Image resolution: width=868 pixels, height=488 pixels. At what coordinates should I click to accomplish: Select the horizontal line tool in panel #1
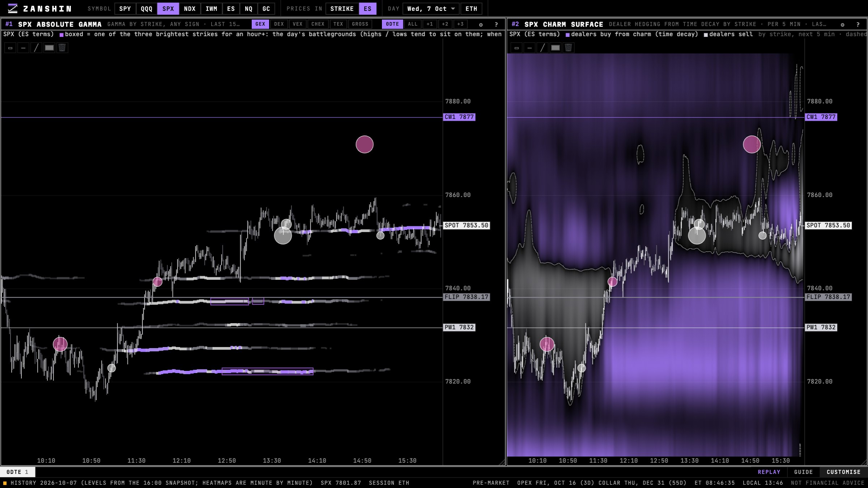click(x=23, y=48)
